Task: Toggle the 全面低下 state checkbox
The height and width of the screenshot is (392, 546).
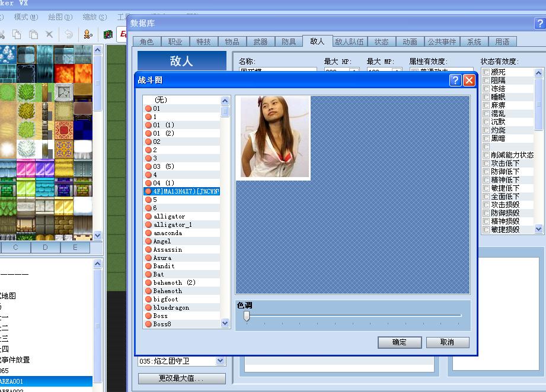Action: coord(486,197)
